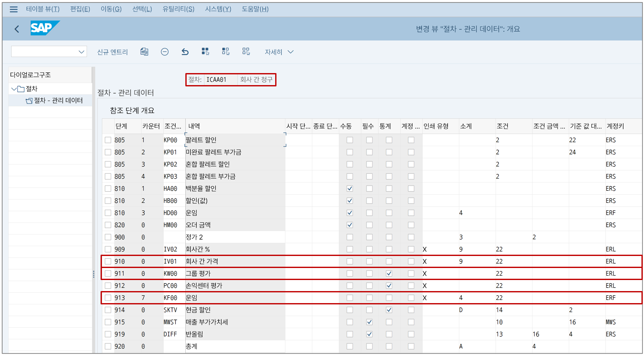This screenshot has width=644, height=355.
Task: Toggle the 수동 checkbox for step 810 HA00
Action: [x=350, y=189]
